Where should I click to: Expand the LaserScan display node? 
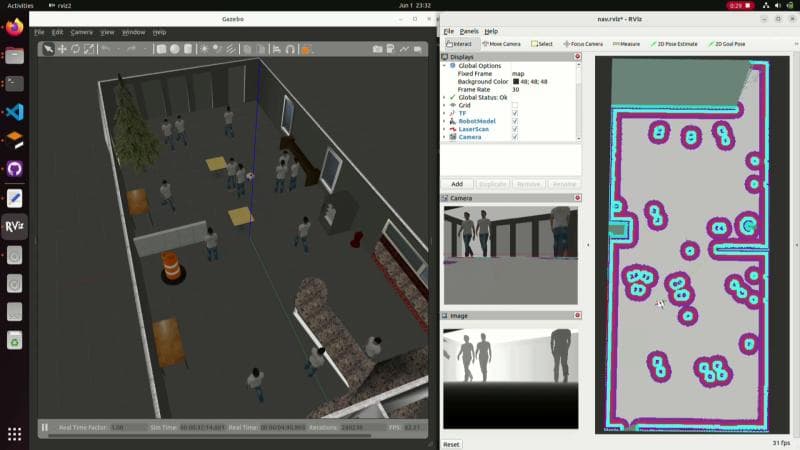tap(444, 129)
